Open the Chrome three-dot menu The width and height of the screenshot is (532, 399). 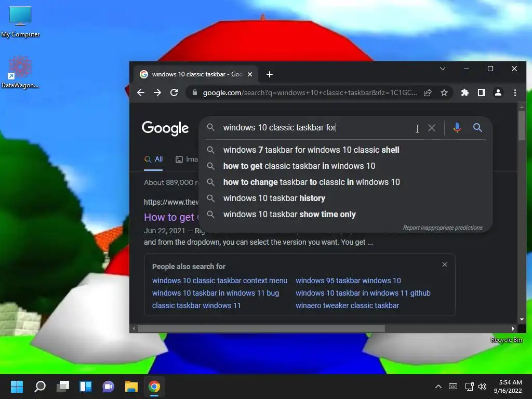[515, 92]
